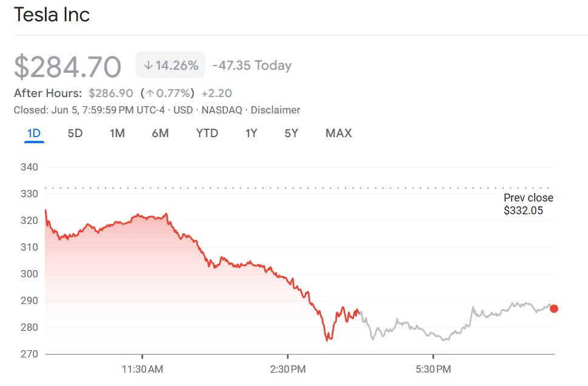The width and height of the screenshot is (588, 386).
Task: Open the Disclaimer link
Action: click(x=275, y=110)
